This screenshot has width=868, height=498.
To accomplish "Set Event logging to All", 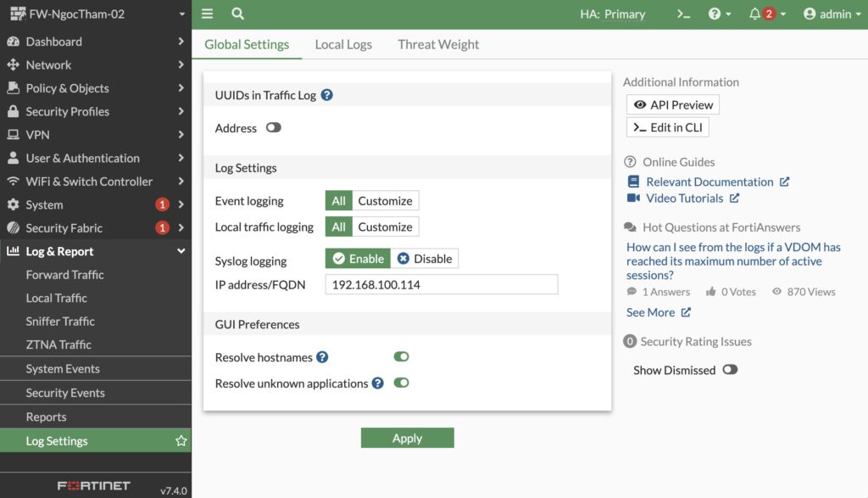I will [x=339, y=200].
